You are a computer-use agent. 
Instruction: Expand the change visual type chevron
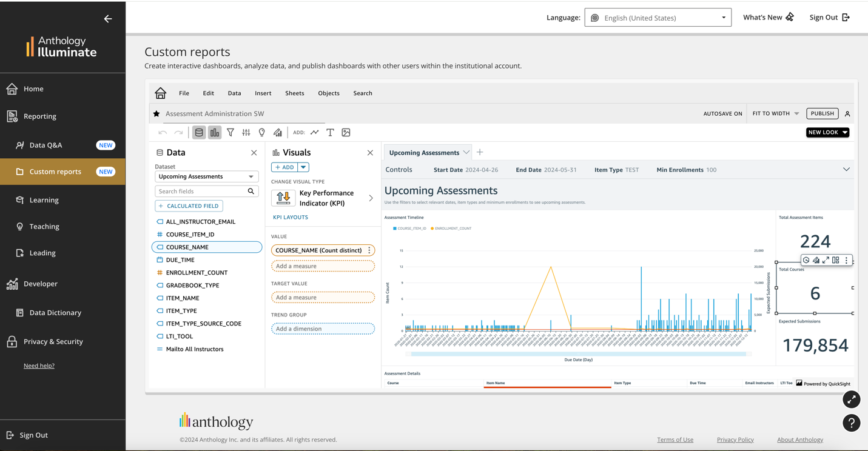pyautogui.click(x=371, y=198)
